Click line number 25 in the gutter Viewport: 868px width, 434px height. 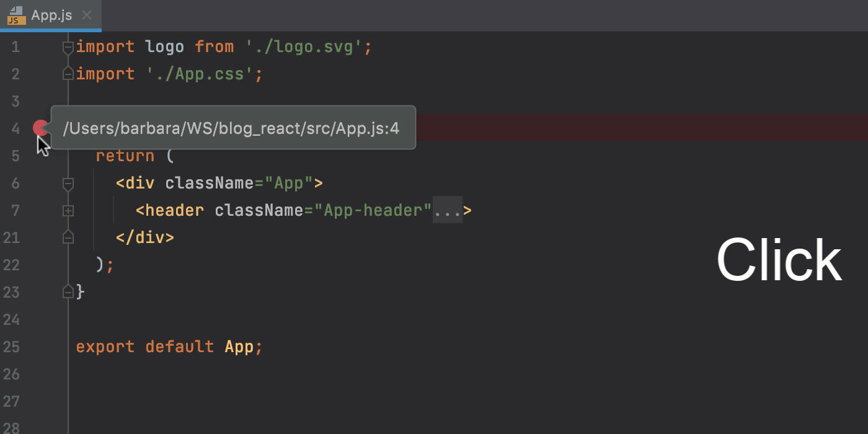pyautogui.click(x=11, y=347)
